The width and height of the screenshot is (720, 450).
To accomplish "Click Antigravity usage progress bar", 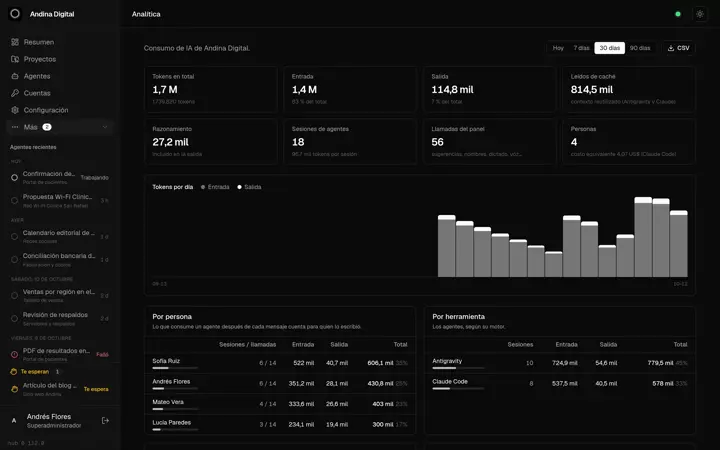I will (x=458, y=368).
